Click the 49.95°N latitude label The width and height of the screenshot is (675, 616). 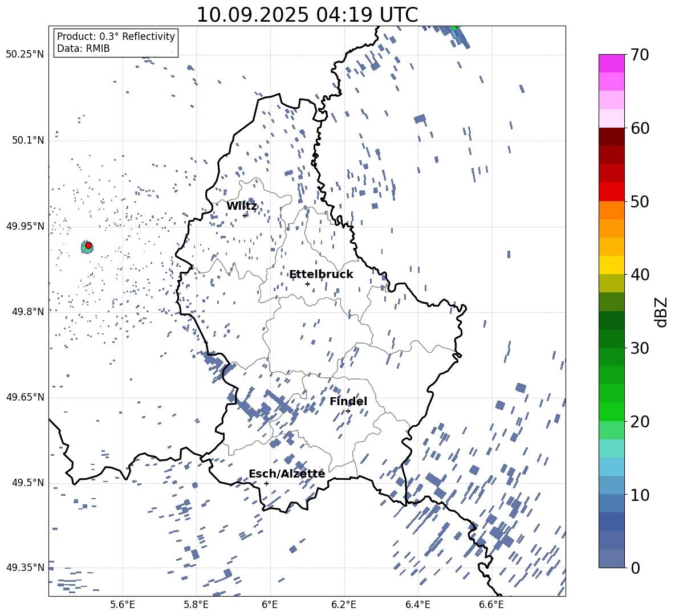[x=25, y=226]
